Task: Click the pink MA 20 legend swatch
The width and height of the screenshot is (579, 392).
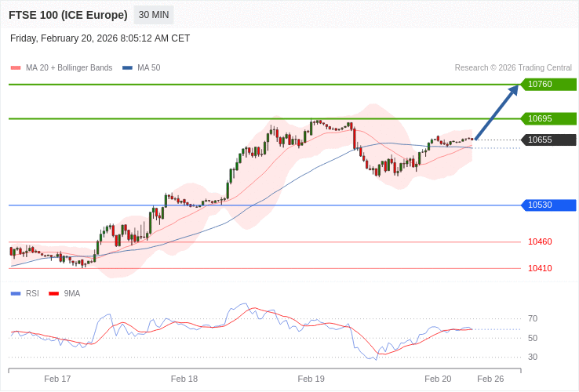Action: click(15, 68)
